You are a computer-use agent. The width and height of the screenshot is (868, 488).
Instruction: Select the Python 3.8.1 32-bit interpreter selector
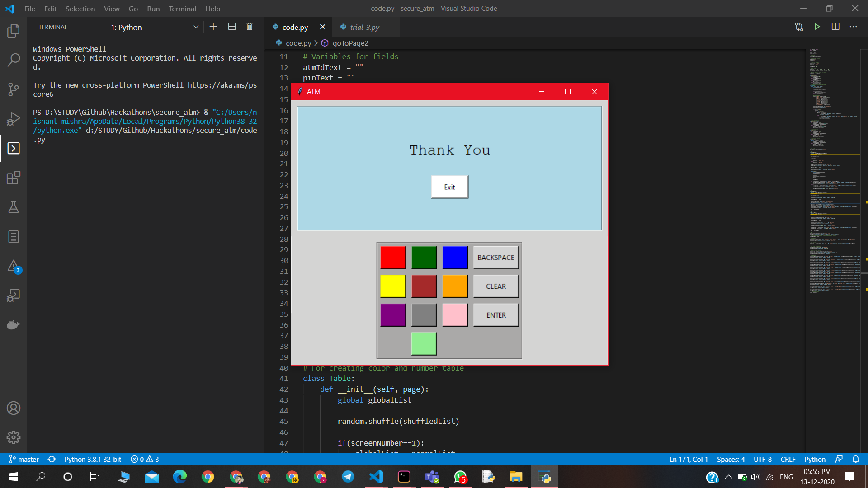coord(93,459)
